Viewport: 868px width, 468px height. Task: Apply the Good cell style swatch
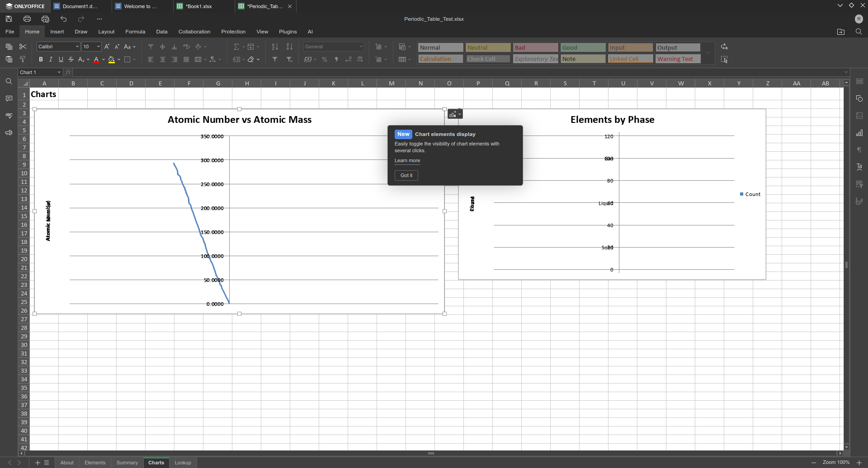point(582,48)
